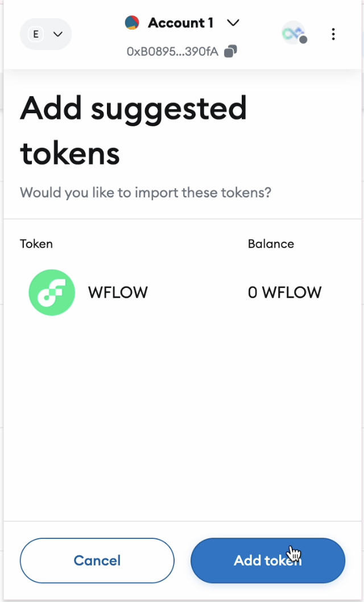Click the copy address icon
Viewport: 364px width, 602px height.
tap(230, 51)
